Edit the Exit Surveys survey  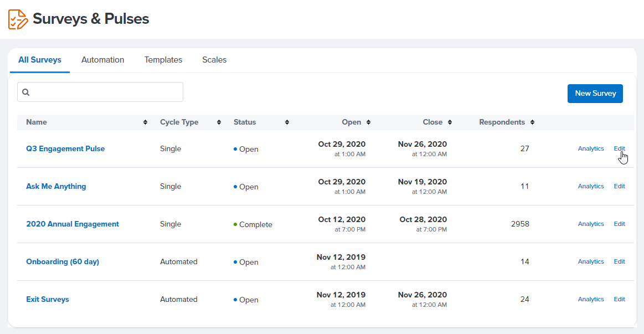pyautogui.click(x=619, y=300)
